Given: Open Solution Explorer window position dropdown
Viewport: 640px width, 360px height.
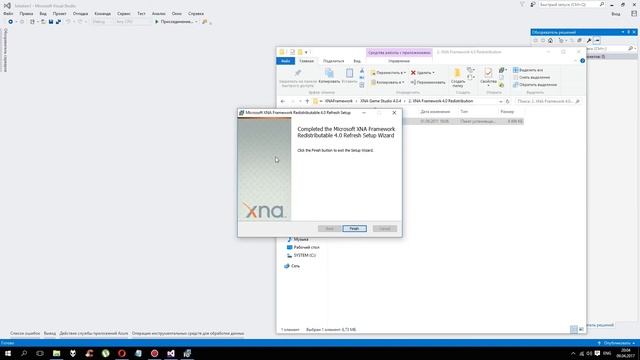Looking at the screenshot, I should 623,32.
